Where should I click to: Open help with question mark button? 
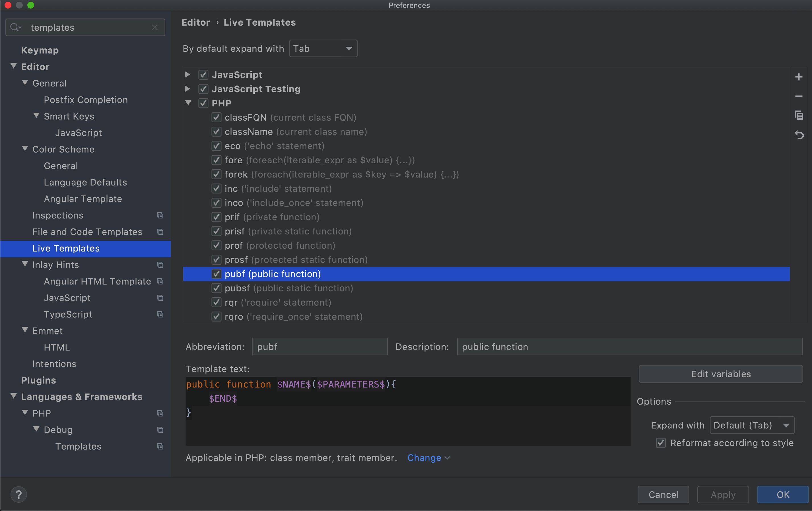[19, 494]
